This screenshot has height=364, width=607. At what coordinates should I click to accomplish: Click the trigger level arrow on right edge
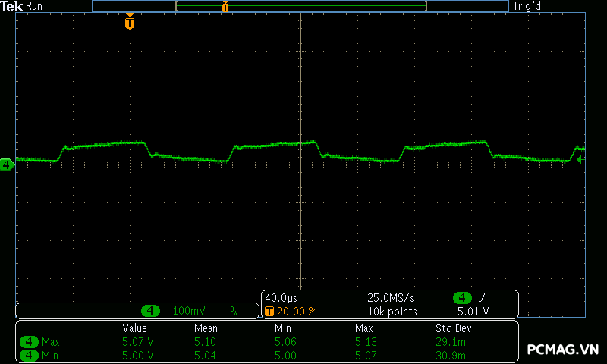point(580,160)
